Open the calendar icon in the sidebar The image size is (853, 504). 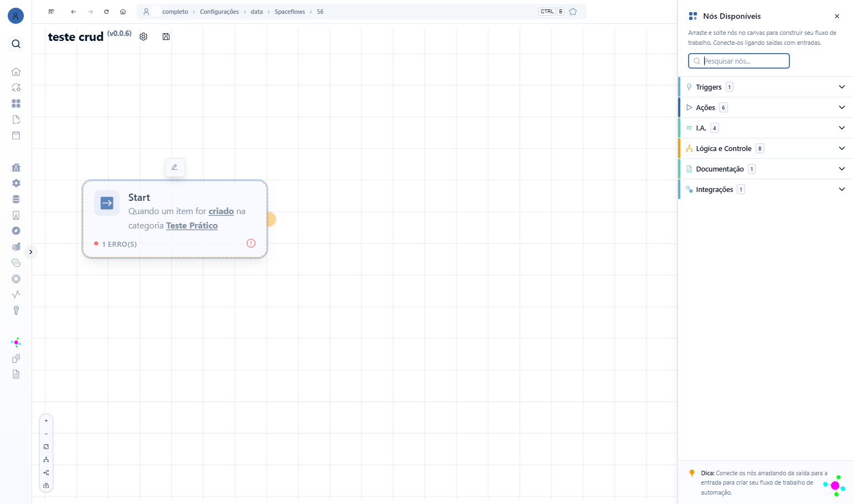tap(16, 135)
